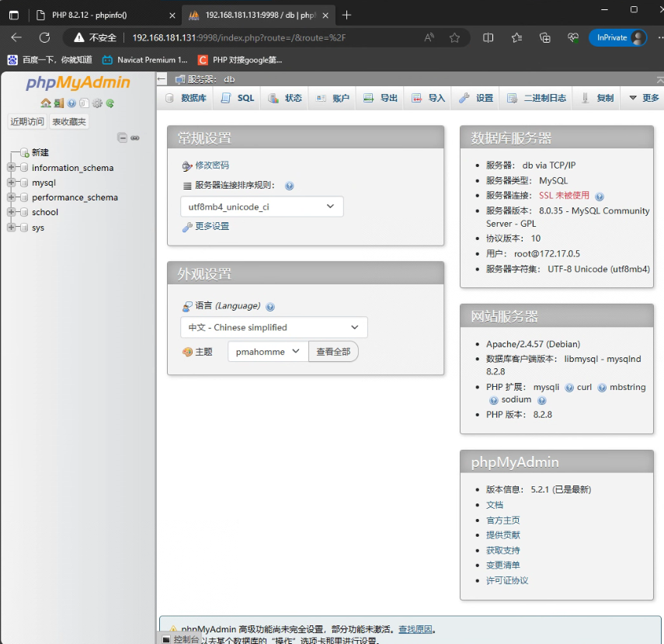Switch to the PHP 8.2.12 - phpinfo() browser tab
This screenshot has height=644, width=664.
tap(104, 16)
